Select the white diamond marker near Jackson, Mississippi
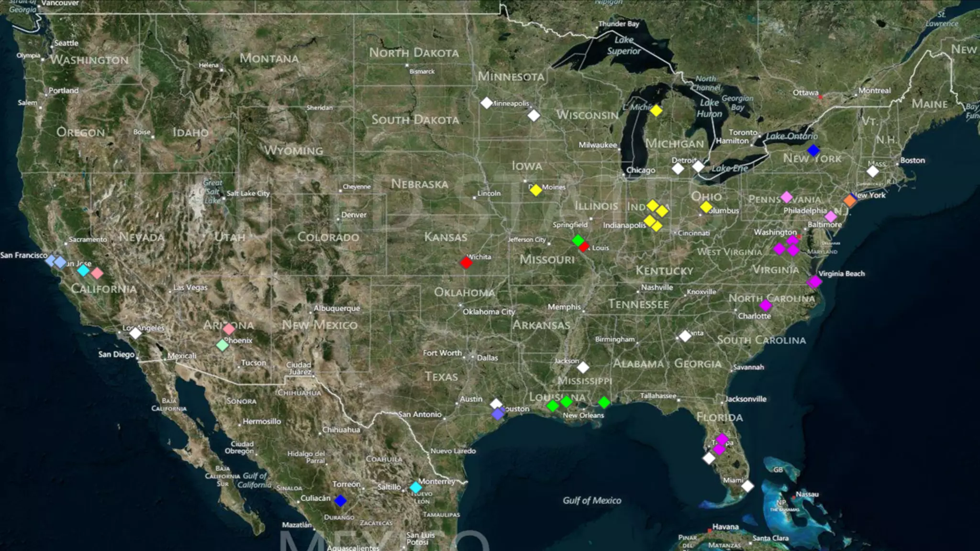980x551 pixels. tap(583, 367)
